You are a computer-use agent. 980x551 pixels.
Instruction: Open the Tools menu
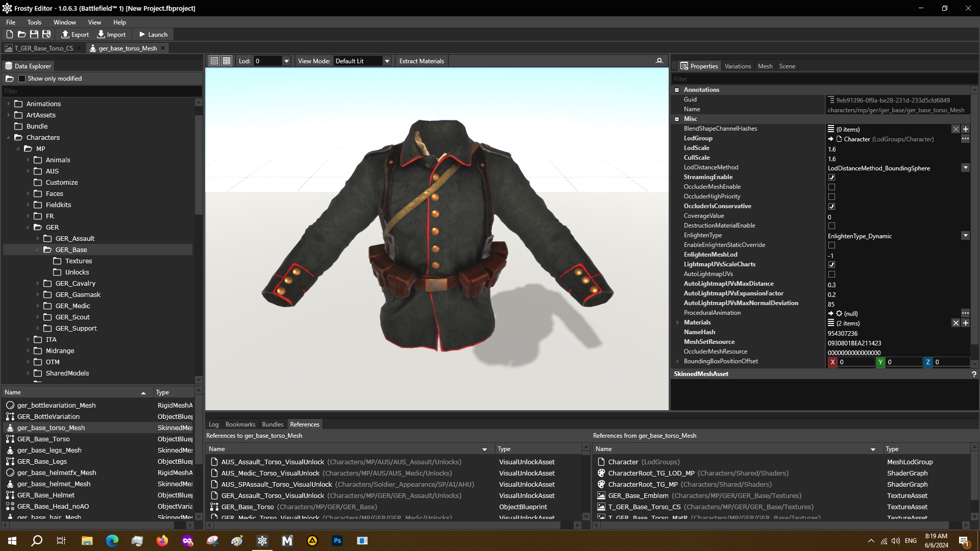34,22
